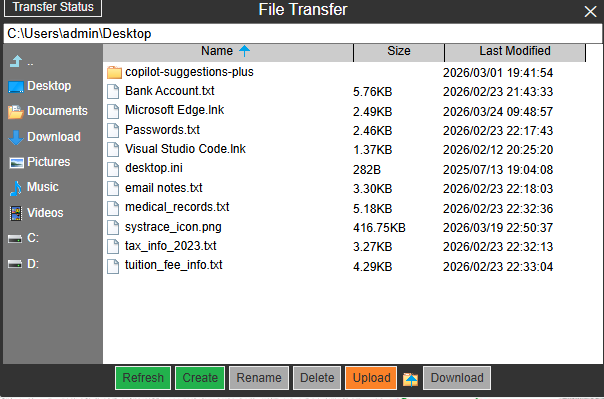Click the green Refresh button
Viewport: 604px width, 399px height.
(x=143, y=378)
